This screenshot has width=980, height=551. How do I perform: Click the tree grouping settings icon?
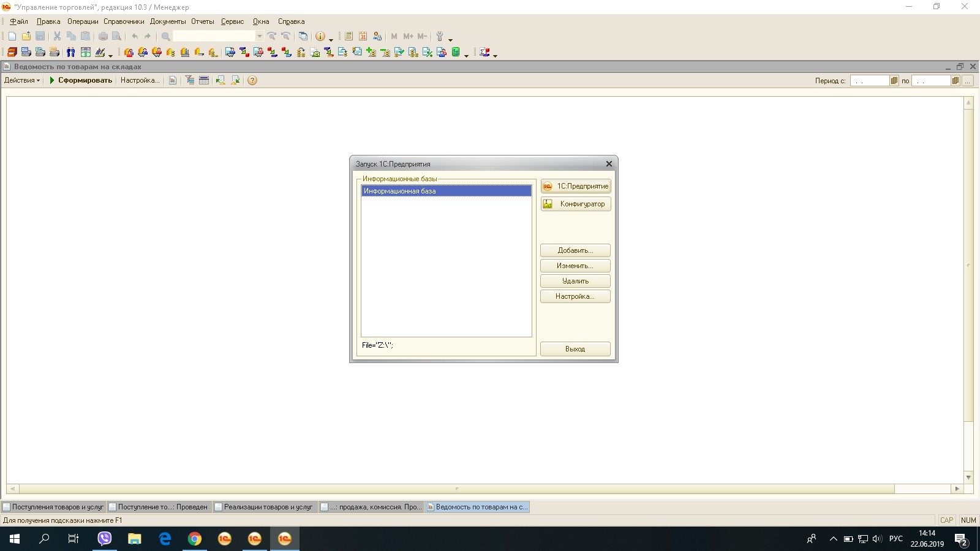190,80
